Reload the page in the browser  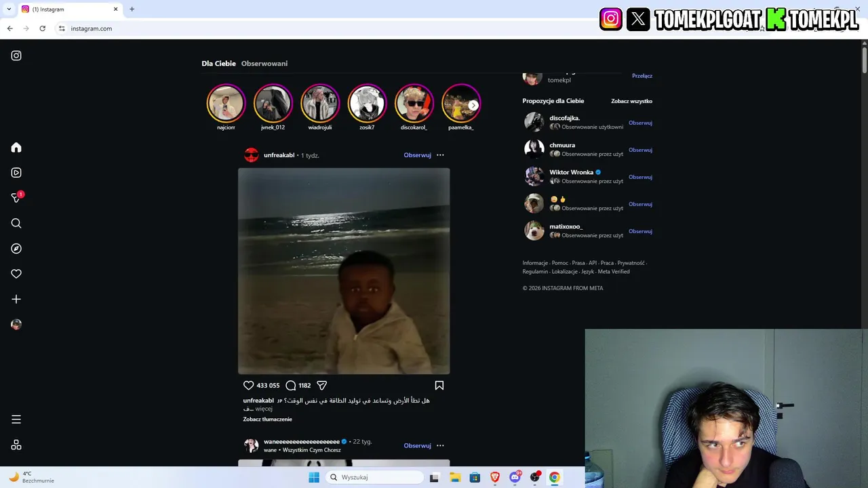point(42,28)
